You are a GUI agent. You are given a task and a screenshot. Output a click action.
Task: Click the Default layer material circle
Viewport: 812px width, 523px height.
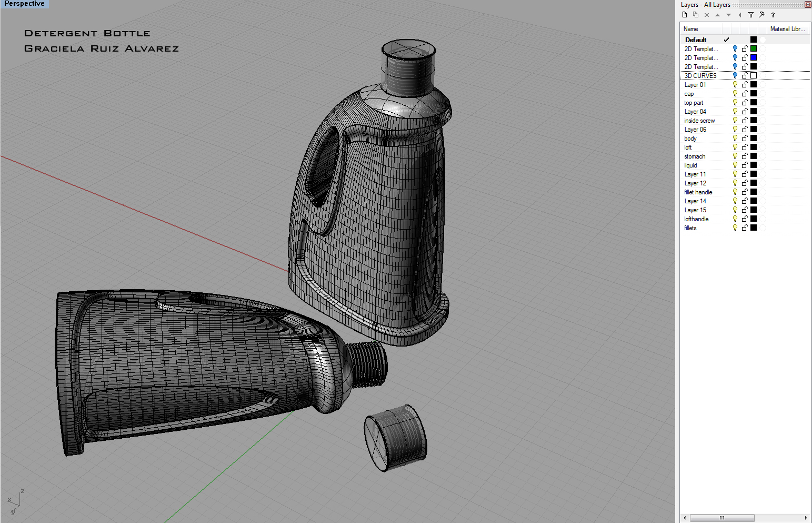(x=763, y=40)
